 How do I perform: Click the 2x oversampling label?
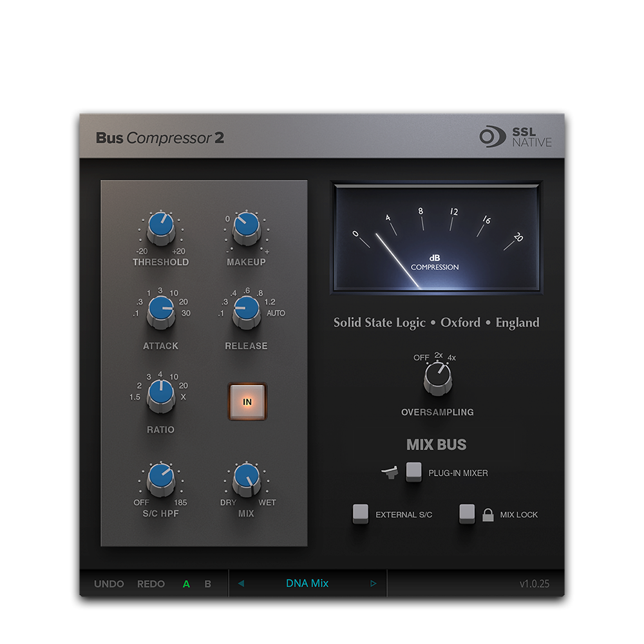pos(439,355)
